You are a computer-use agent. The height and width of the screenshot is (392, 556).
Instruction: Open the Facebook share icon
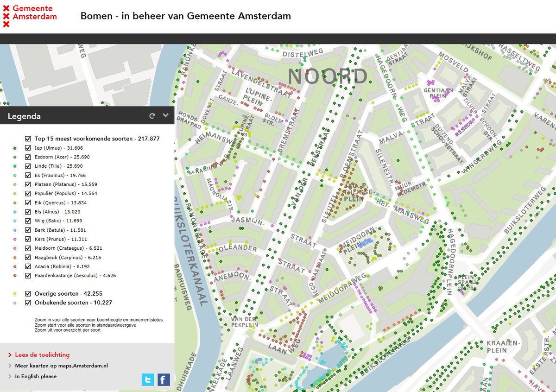[163, 379]
